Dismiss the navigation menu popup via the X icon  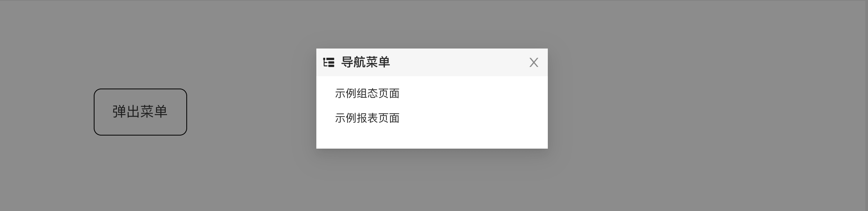point(534,62)
